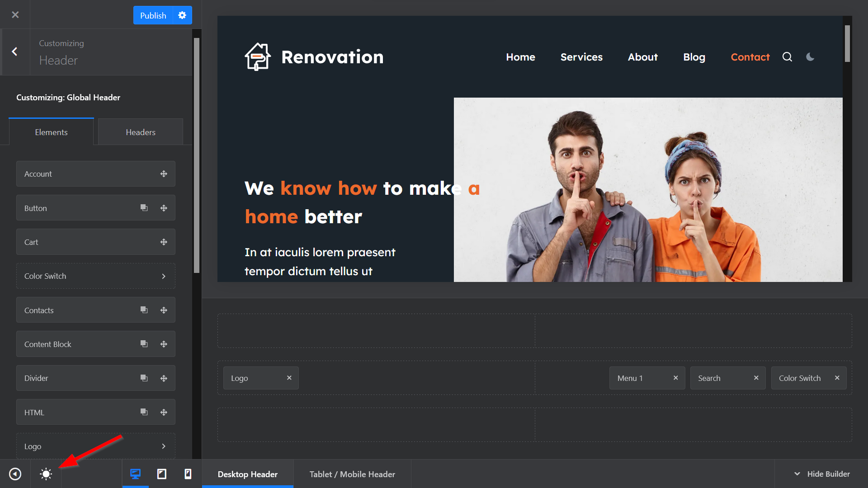The width and height of the screenshot is (868, 488).
Task: Click the duplicate icon on Button element
Action: tap(144, 208)
